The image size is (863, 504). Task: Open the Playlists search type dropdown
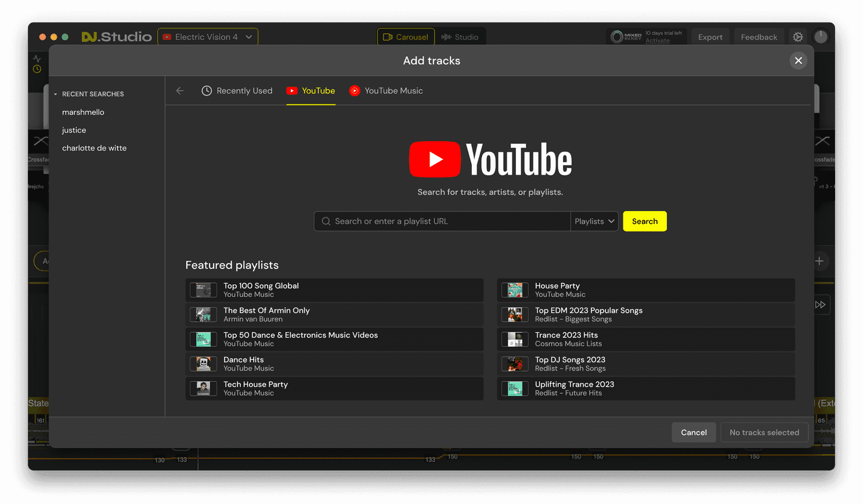[594, 221]
